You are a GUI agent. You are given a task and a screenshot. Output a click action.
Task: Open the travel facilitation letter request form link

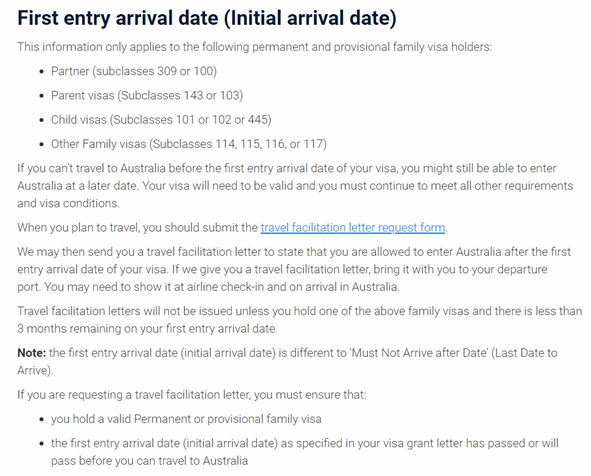tap(353, 228)
